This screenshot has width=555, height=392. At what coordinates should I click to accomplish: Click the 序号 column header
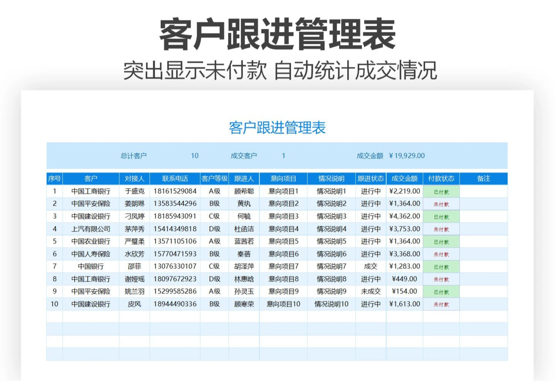[x=54, y=178]
